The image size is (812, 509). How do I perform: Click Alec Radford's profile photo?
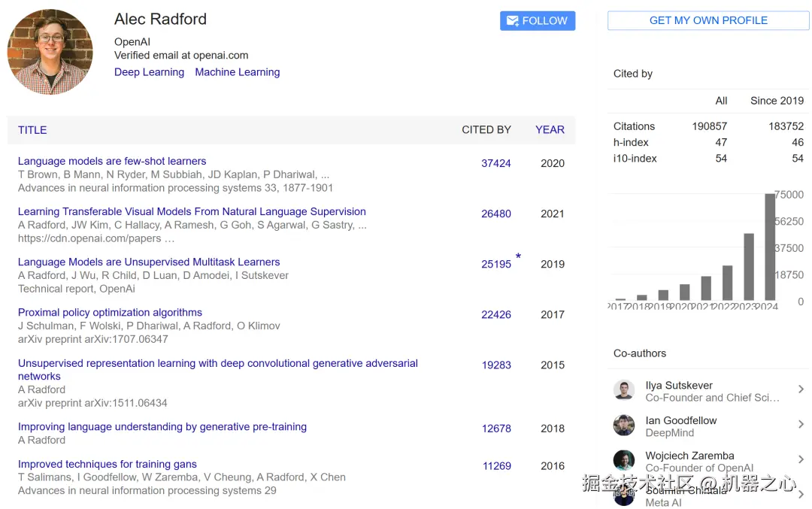click(x=50, y=52)
